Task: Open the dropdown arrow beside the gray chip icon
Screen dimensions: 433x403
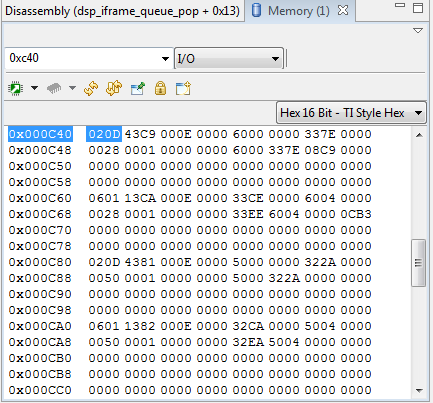Action: (72, 88)
